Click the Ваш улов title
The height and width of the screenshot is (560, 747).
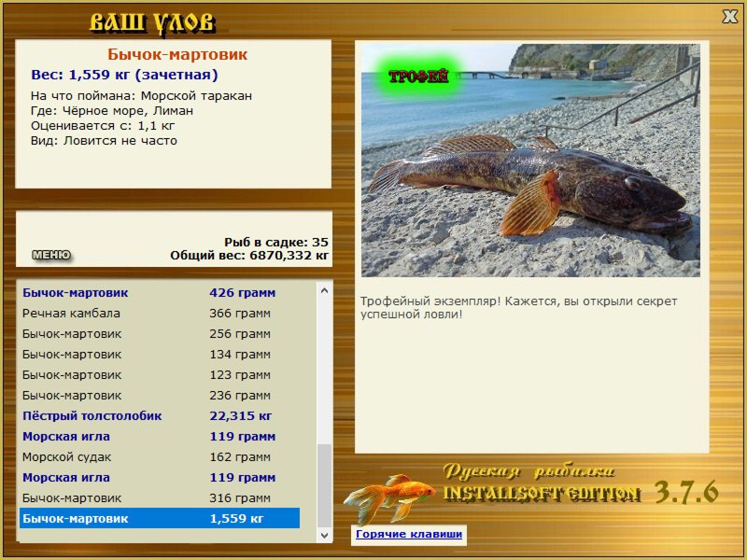pyautogui.click(x=152, y=22)
